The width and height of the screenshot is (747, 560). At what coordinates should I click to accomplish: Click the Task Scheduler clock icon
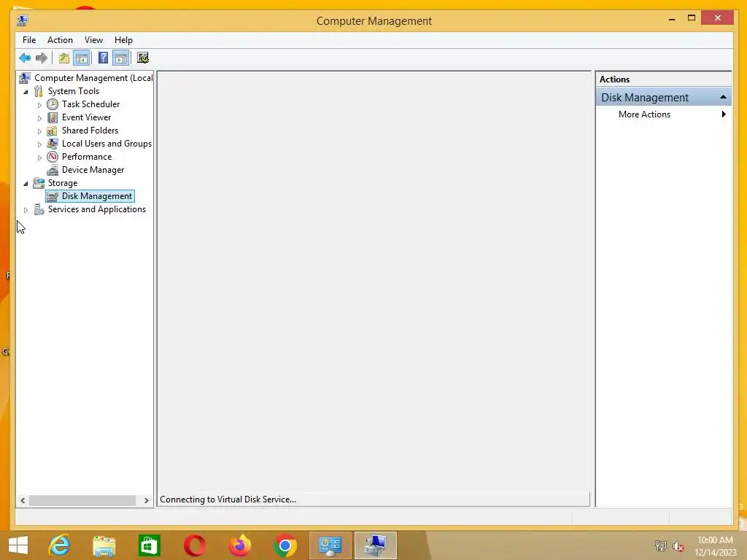coord(53,104)
